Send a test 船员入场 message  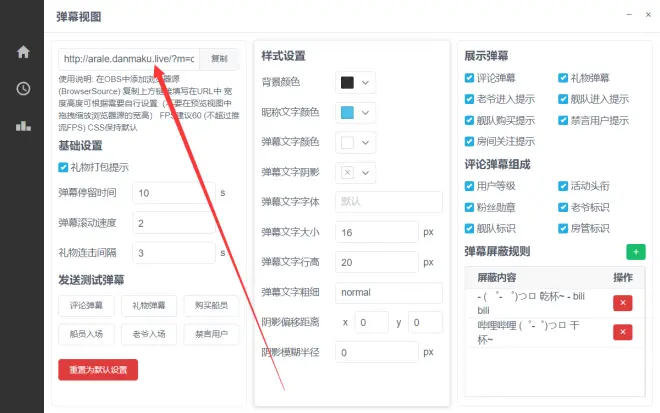[86, 335]
